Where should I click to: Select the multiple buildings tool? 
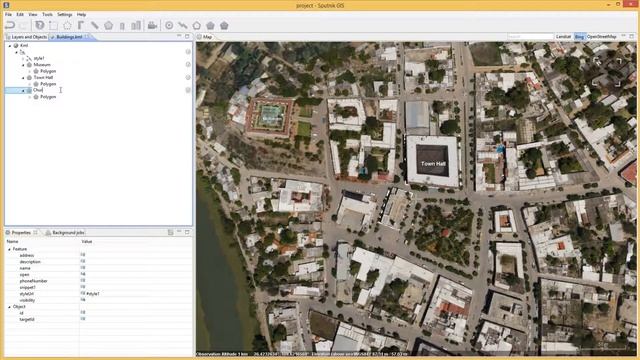point(136,25)
